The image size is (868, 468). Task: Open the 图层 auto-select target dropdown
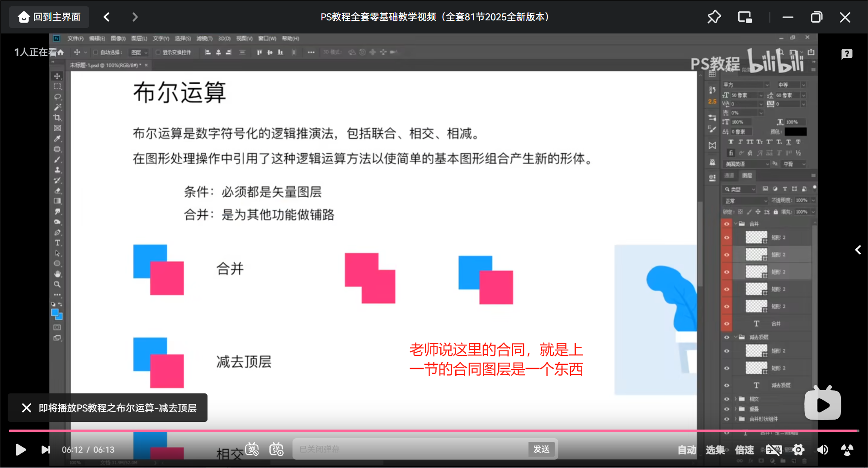coord(139,52)
